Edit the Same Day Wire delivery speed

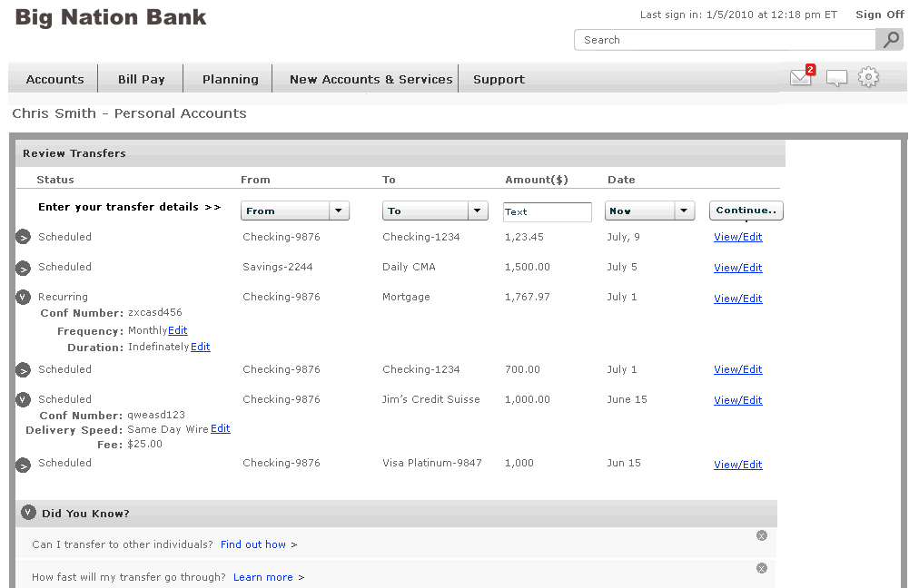click(221, 428)
